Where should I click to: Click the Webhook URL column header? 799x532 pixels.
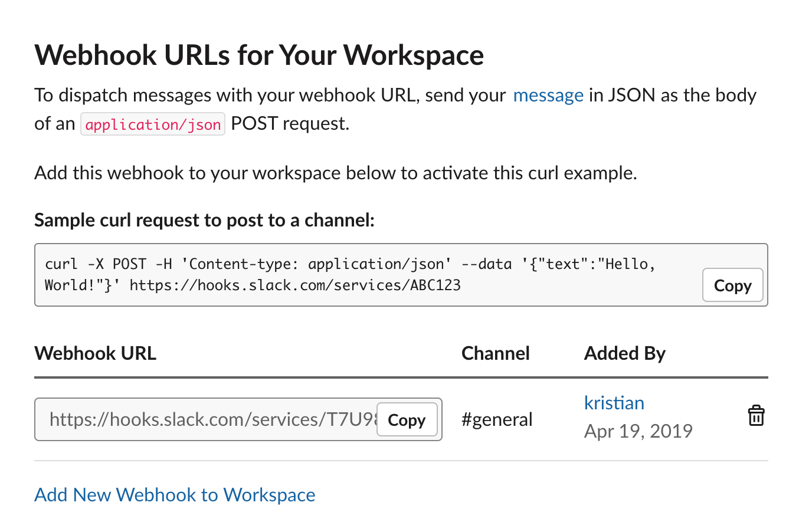95,353
